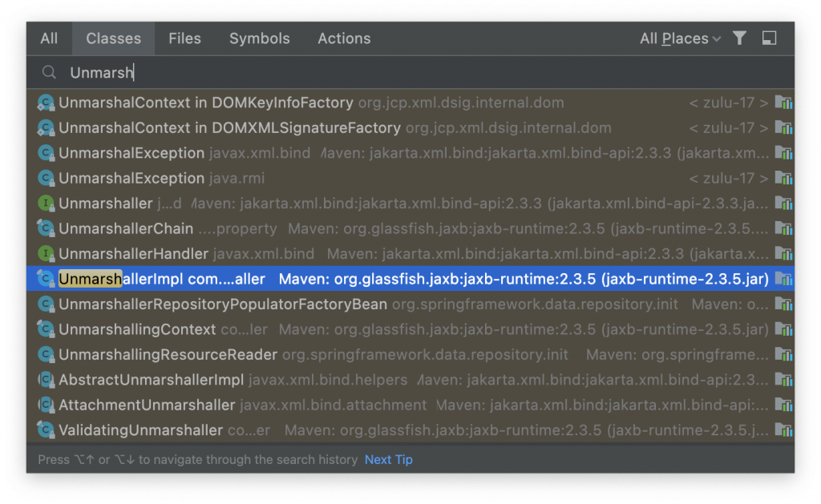Screen dimensions: 821x504
Task: Open UnmarshallerRepositoryPopulatorFactoryBean result
Action: [x=223, y=304]
